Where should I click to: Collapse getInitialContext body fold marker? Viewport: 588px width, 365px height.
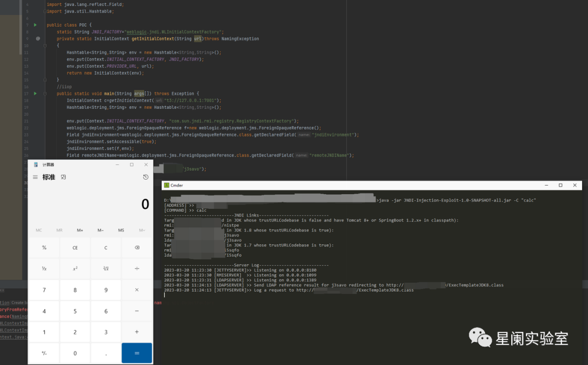click(x=45, y=45)
